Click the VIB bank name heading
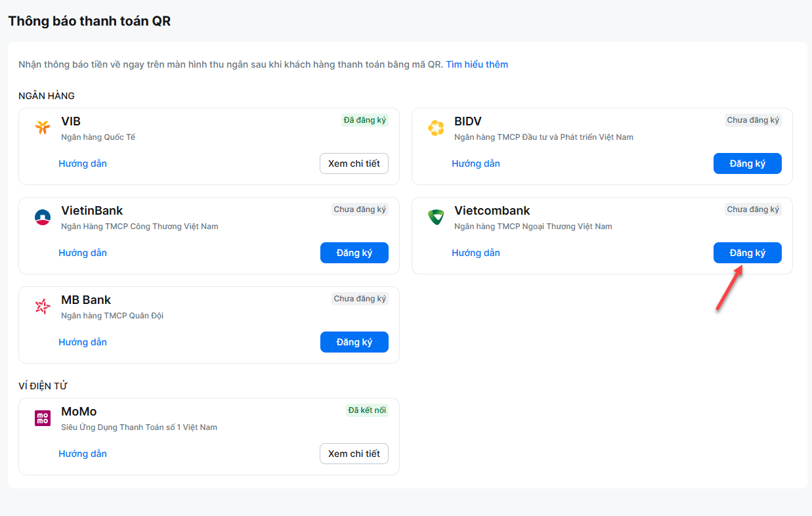Viewport: 812px width, 516px height. point(71,121)
